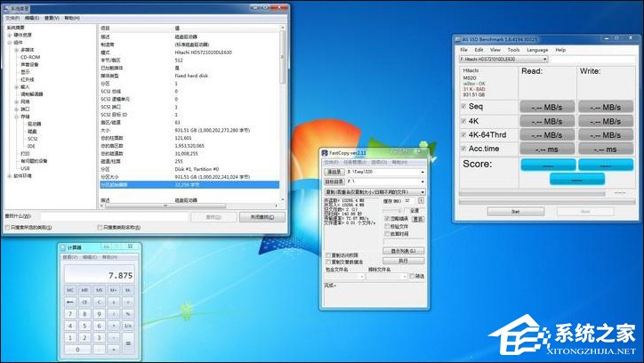Toggle FastCopy 校验文件 (verify) checkbox

pyautogui.click(x=387, y=226)
